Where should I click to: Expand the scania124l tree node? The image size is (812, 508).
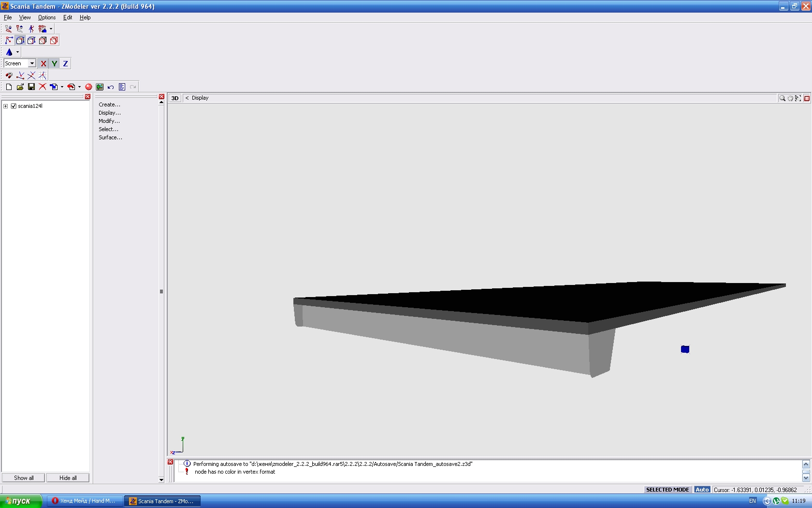click(6, 106)
